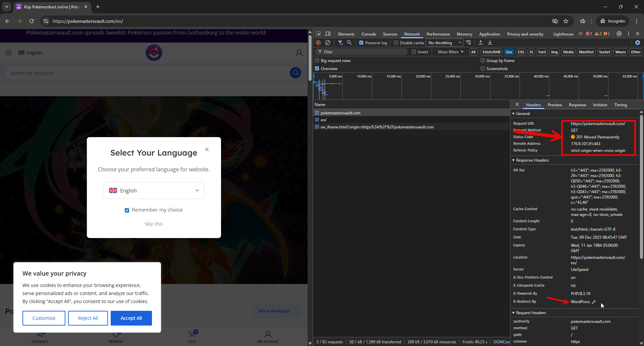Click the stop recording network log icon

(318, 43)
